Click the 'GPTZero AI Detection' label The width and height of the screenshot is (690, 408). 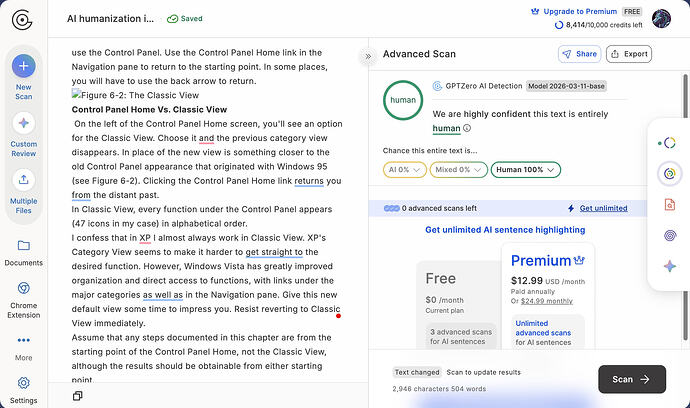[x=484, y=86]
